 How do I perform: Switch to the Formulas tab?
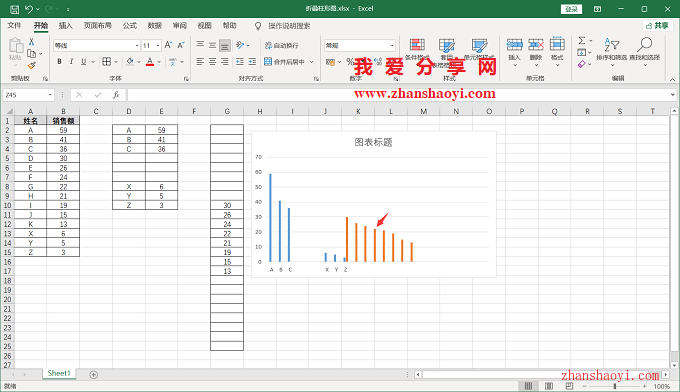click(x=130, y=26)
